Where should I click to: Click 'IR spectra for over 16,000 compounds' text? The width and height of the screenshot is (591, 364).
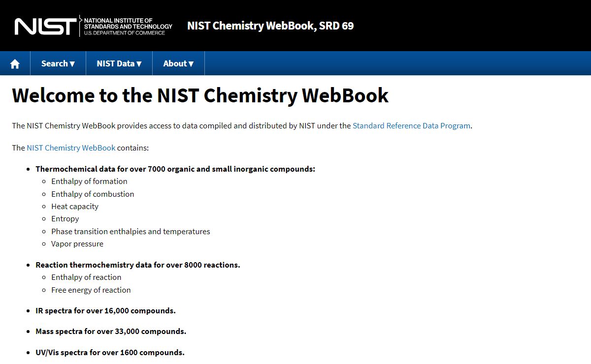pyautogui.click(x=105, y=310)
